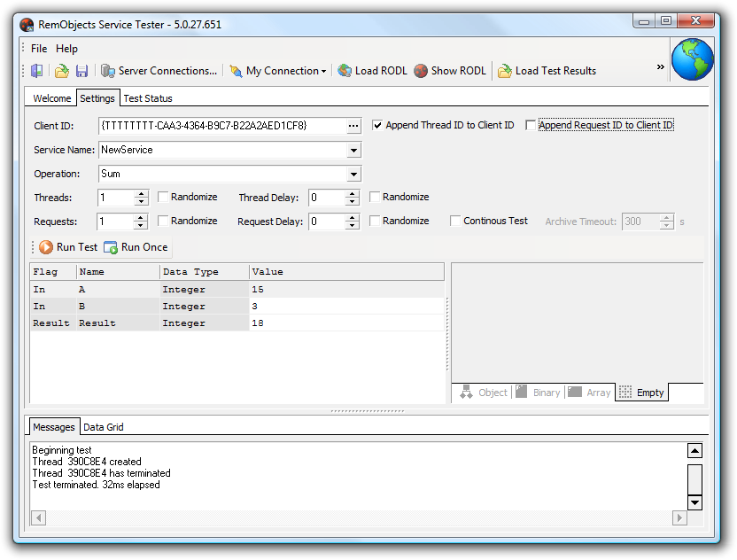Click the Client ID text field
This screenshot has width=737, height=560.
(x=222, y=126)
